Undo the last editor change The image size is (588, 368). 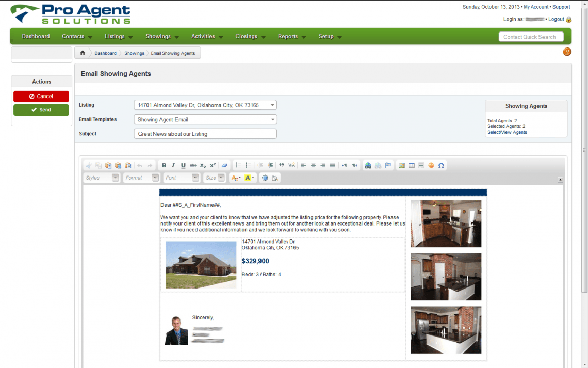tap(140, 165)
